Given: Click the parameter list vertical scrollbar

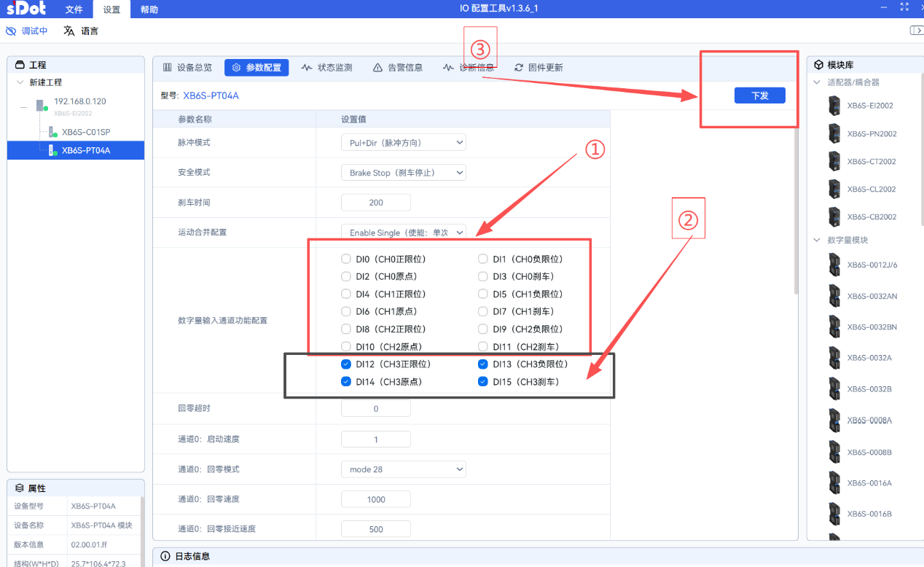Looking at the screenshot, I should 796,204.
